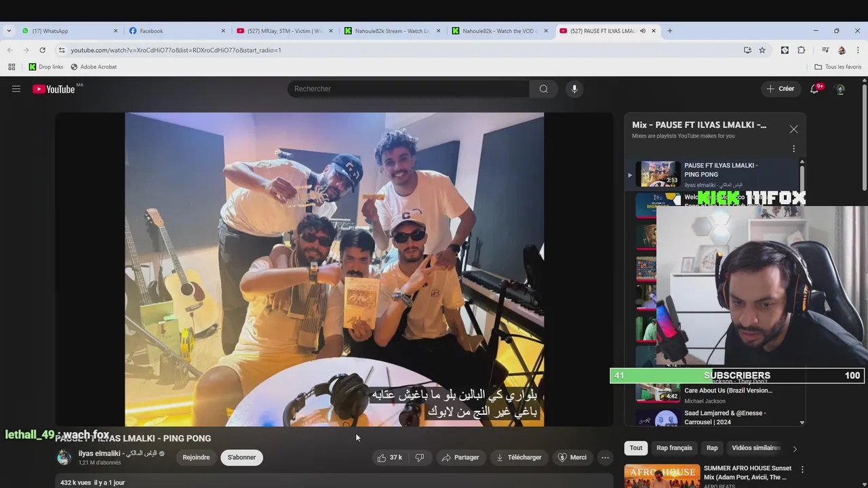868x488 pixels.
Task: Open the Extensions puzzle icon
Action: (801, 50)
